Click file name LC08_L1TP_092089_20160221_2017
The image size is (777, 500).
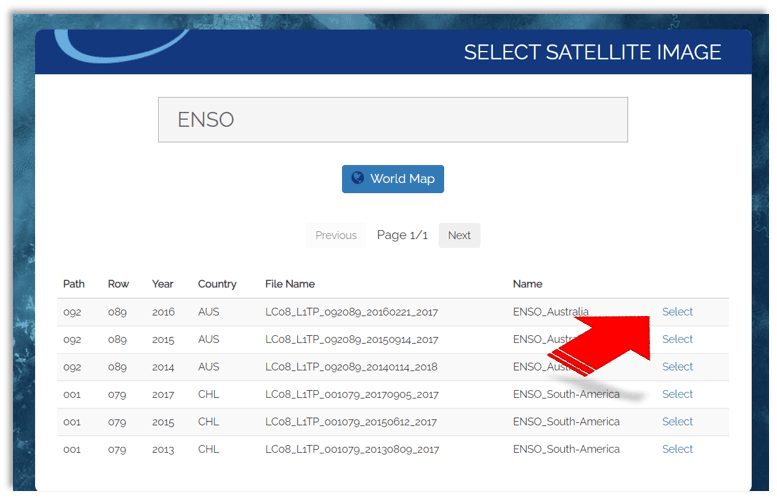click(x=351, y=312)
